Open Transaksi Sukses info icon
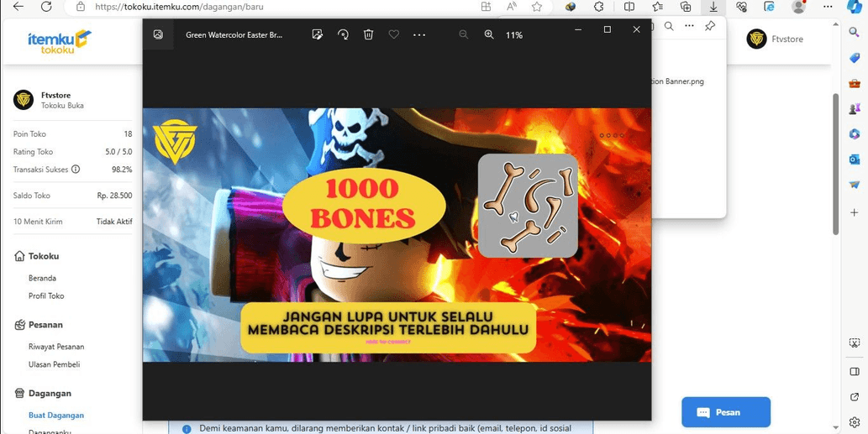 pos(76,170)
